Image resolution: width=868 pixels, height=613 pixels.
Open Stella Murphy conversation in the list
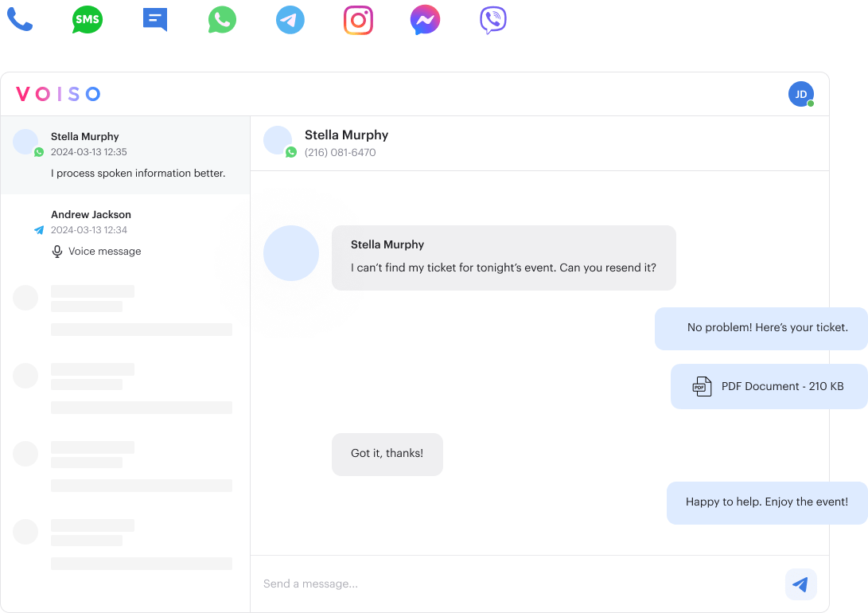125,155
